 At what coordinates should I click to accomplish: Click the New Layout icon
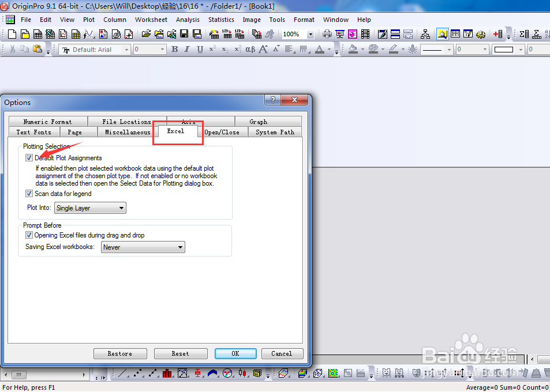pyautogui.click(x=103, y=34)
